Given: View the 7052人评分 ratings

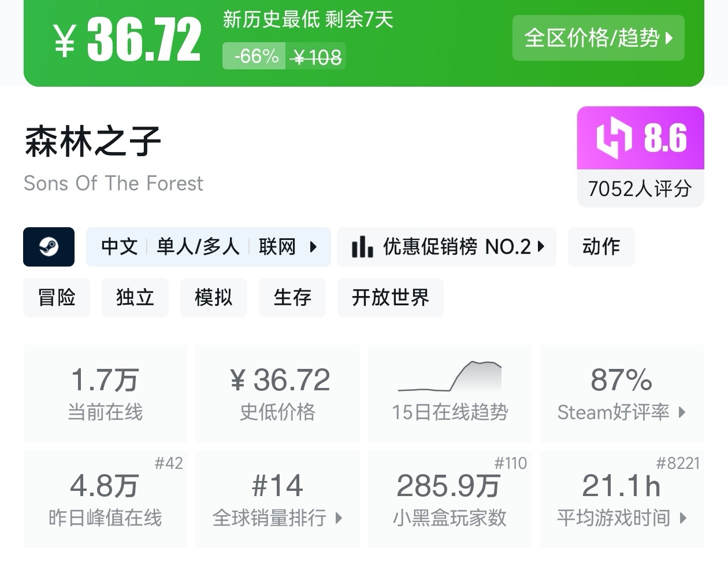Looking at the screenshot, I should tap(640, 188).
